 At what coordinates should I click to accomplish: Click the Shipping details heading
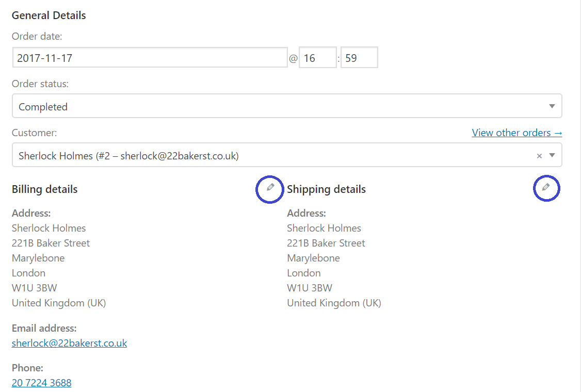click(326, 189)
